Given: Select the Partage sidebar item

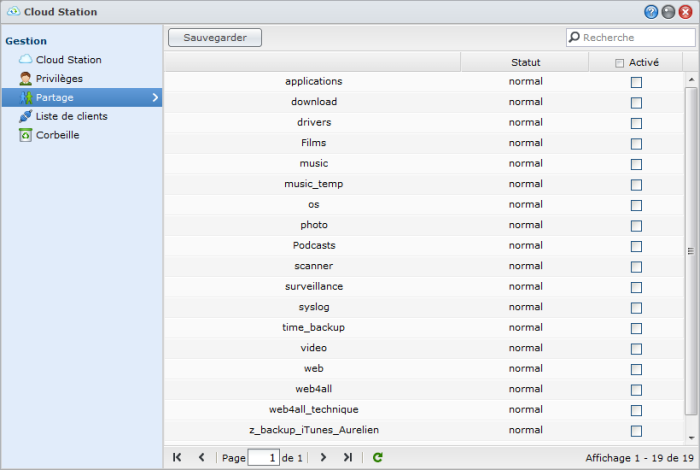Looking at the screenshot, I should tap(82, 97).
